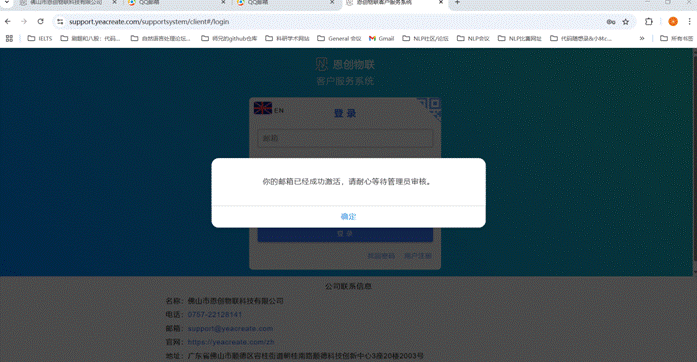Expand the bookmarks overflow chevron
Viewport: 697px width, 362px height.
click(642, 39)
